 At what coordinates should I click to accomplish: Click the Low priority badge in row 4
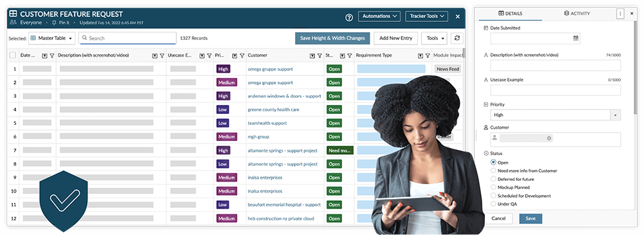pyautogui.click(x=223, y=109)
